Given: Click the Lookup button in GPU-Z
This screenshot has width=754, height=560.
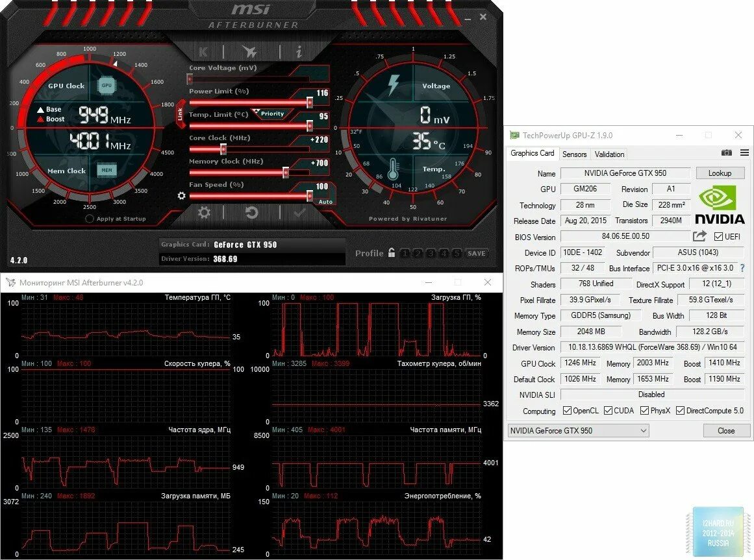Looking at the screenshot, I should click(x=720, y=173).
